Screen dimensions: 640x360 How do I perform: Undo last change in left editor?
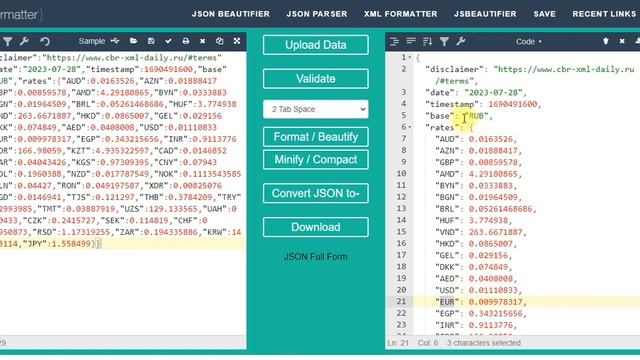pos(45,41)
